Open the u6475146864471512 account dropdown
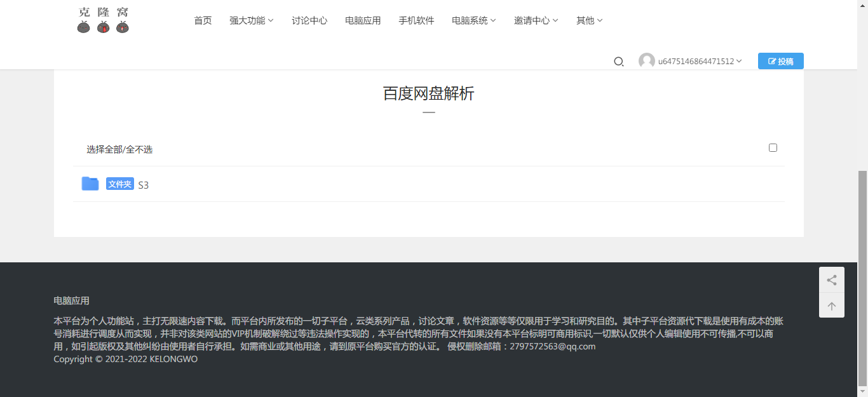Screen dimensions: 868x397 tap(700, 62)
